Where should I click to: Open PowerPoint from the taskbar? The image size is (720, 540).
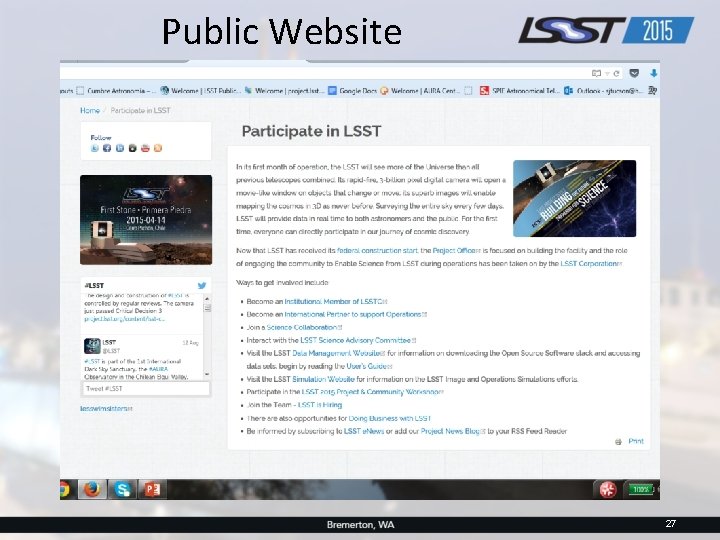tap(152, 489)
